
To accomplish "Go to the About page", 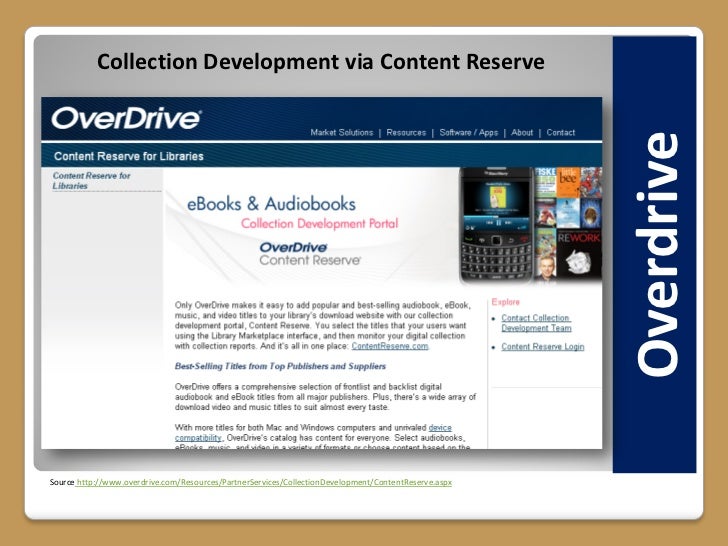I will click(x=522, y=132).
